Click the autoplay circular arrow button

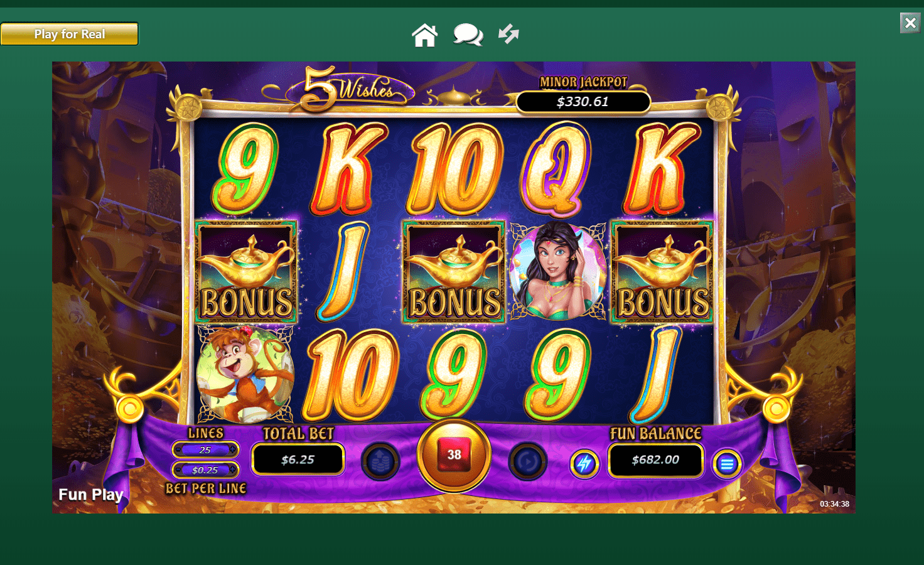(527, 462)
